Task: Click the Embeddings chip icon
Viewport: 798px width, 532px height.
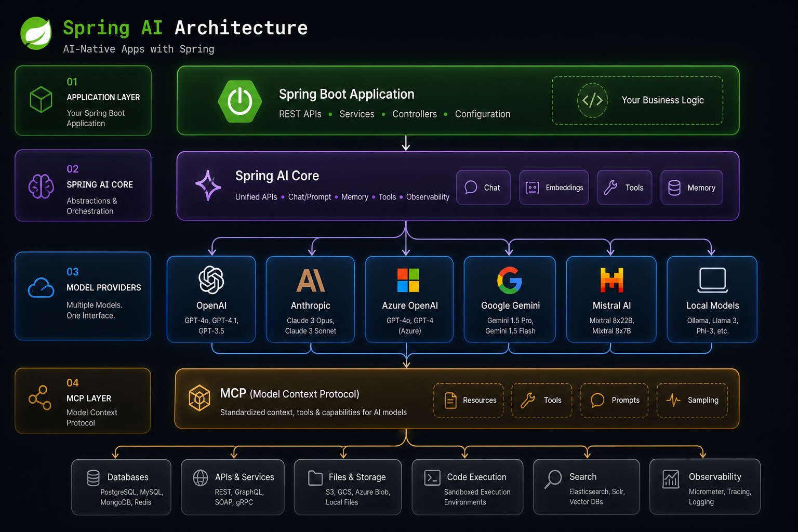Action: tap(533, 188)
